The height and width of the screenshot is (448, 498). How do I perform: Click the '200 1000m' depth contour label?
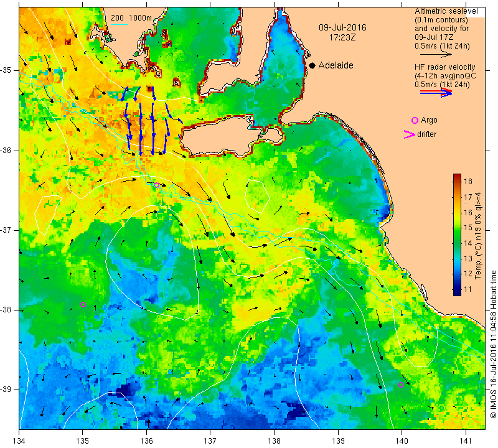click(x=131, y=18)
